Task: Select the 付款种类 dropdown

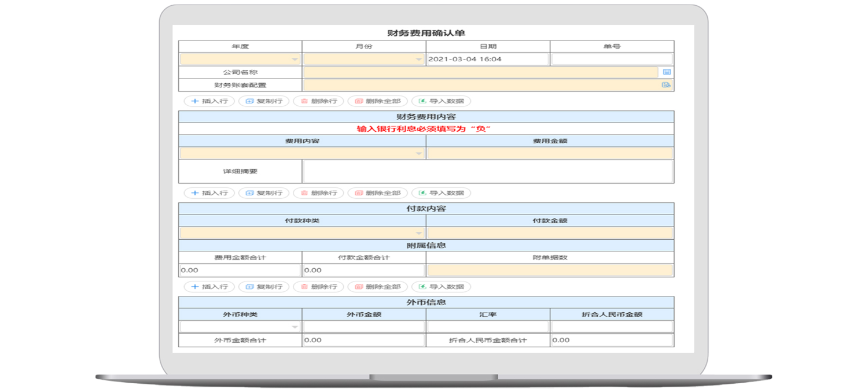Action: [302, 233]
